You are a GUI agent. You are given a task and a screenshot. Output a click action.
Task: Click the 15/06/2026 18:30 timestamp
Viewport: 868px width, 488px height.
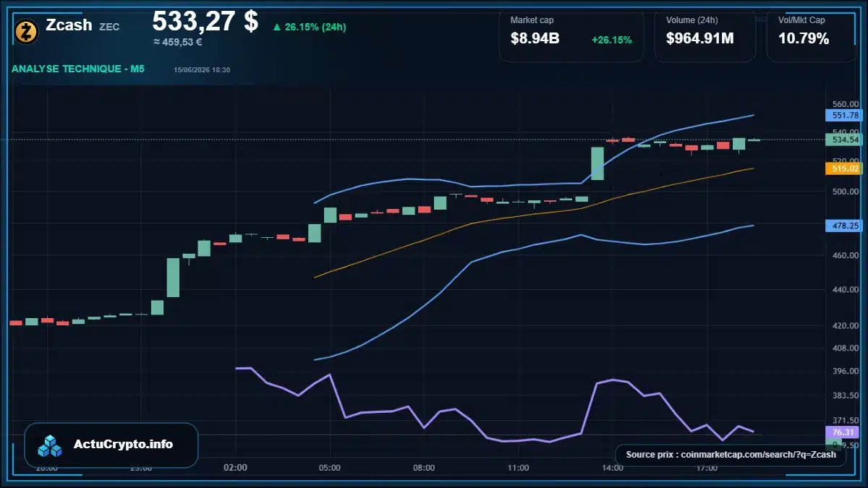click(x=202, y=69)
